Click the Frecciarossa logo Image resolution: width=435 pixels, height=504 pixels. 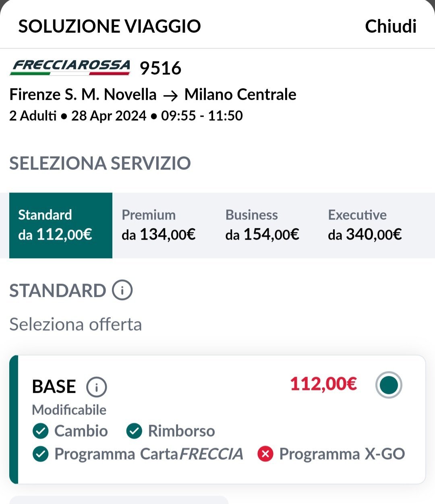click(x=70, y=67)
